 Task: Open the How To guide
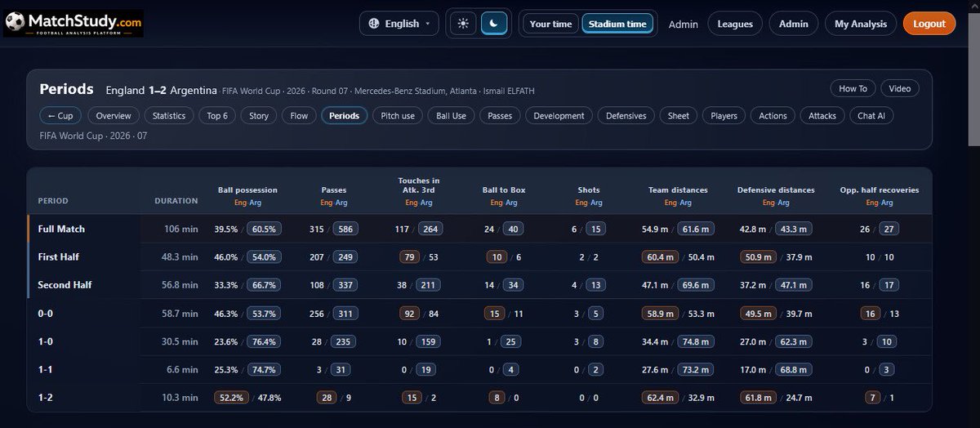pyautogui.click(x=853, y=88)
